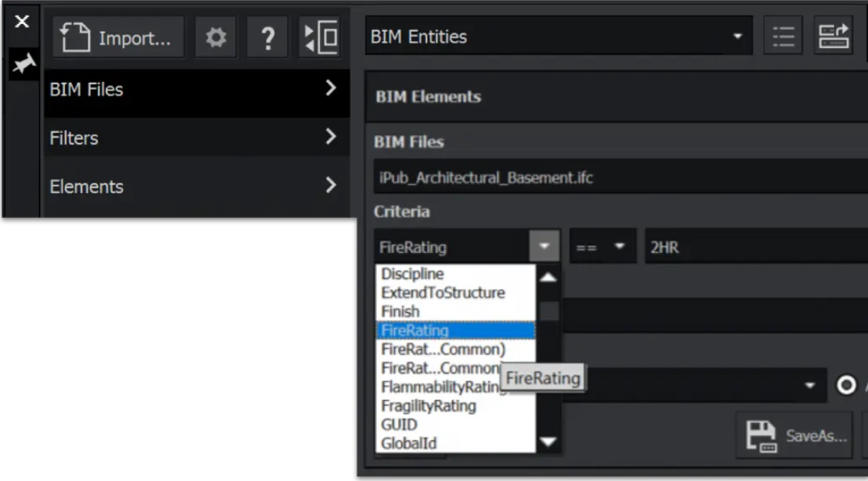This screenshot has width=868, height=481.
Task: Click the collapse side panel icon
Action: (x=318, y=37)
